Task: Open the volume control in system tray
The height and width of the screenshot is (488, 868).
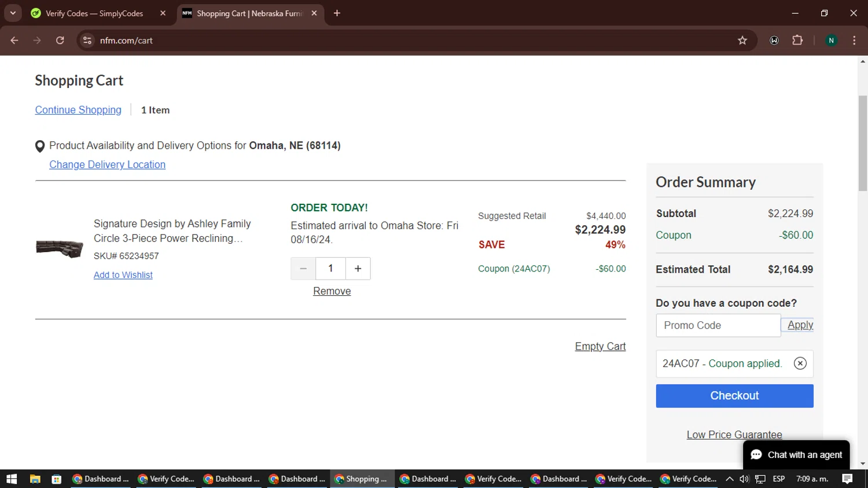Action: 744,479
